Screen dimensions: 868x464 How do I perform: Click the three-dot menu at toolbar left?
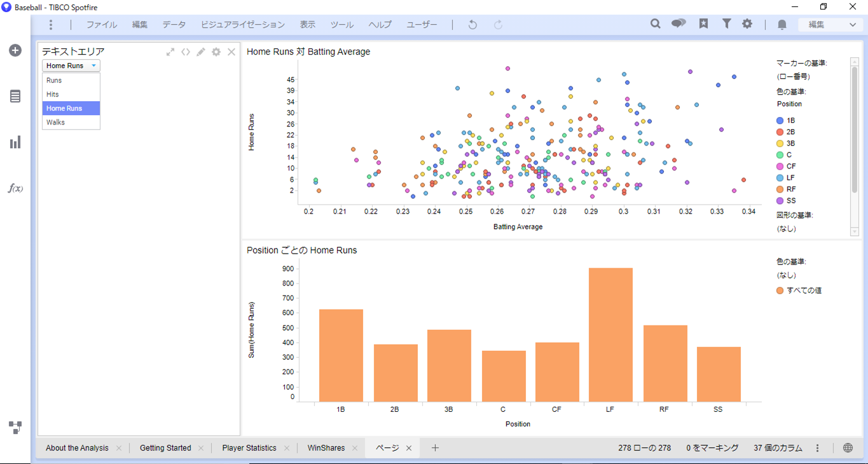pyautogui.click(x=51, y=25)
